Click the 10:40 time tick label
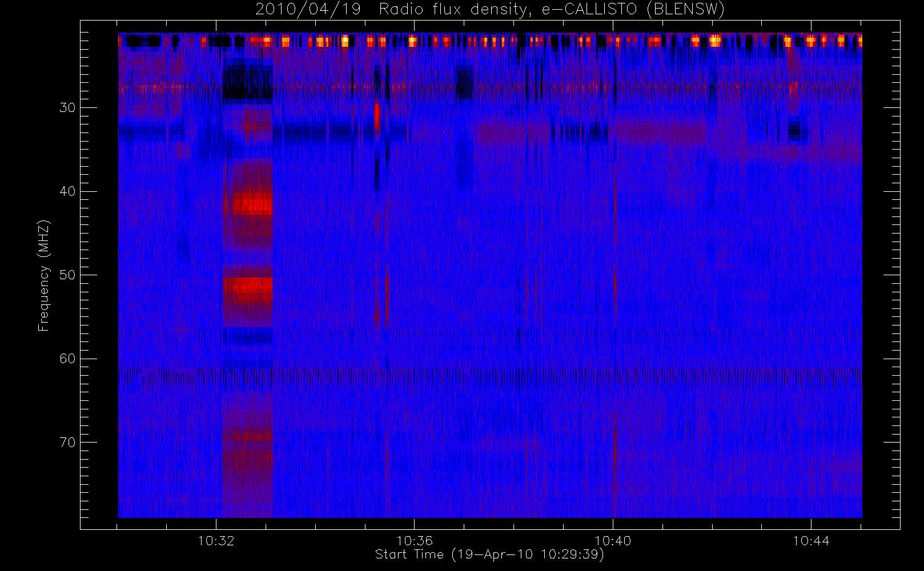This screenshot has height=571, width=924. 613,541
